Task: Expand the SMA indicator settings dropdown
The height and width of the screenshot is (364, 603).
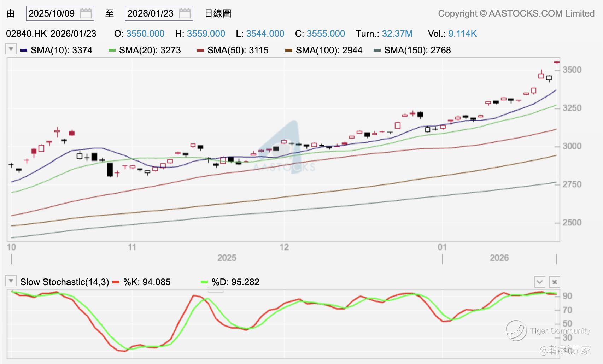Action: pos(11,49)
